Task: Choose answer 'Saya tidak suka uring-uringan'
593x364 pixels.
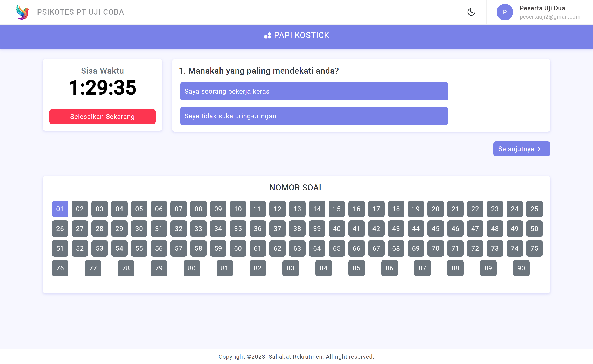Action: tap(314, 116)
